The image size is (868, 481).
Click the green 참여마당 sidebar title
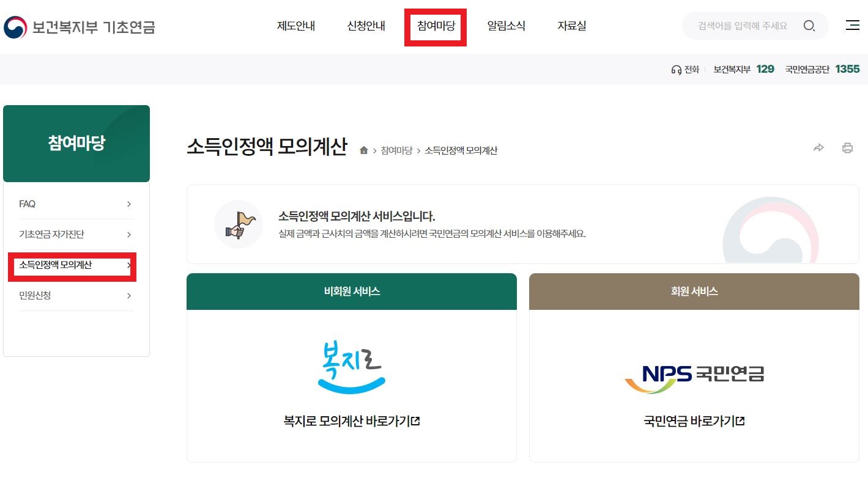tap(76, 144)
